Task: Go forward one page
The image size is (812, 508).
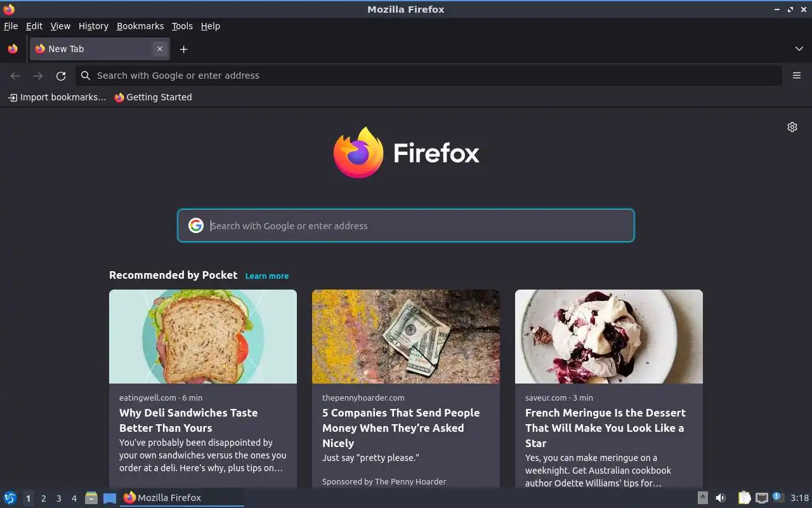Action: [x=38, y=76]
